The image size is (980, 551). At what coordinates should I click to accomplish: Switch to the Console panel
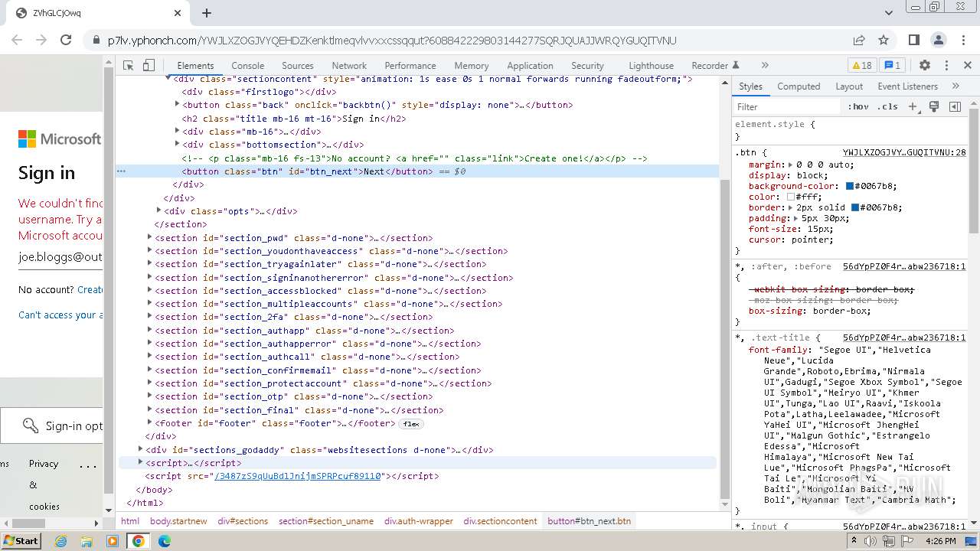coord(248,66)
